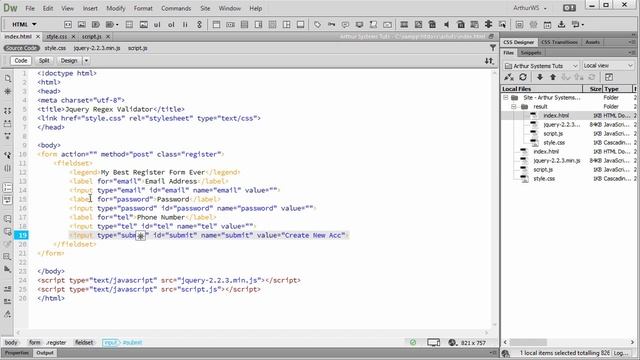
Task: Open the ArthurWS workspace dropdown
Action: [529, 8]
